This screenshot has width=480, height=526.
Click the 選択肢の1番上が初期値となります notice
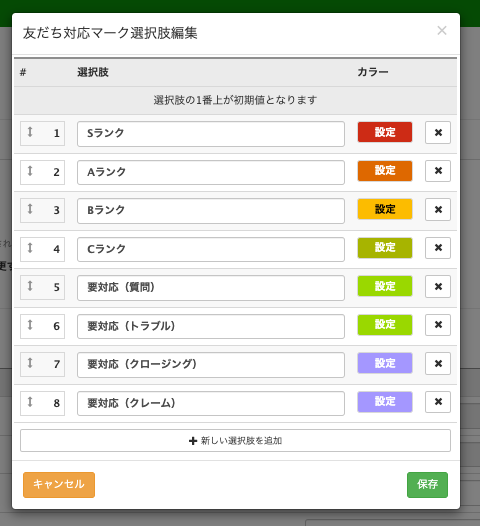235,100
